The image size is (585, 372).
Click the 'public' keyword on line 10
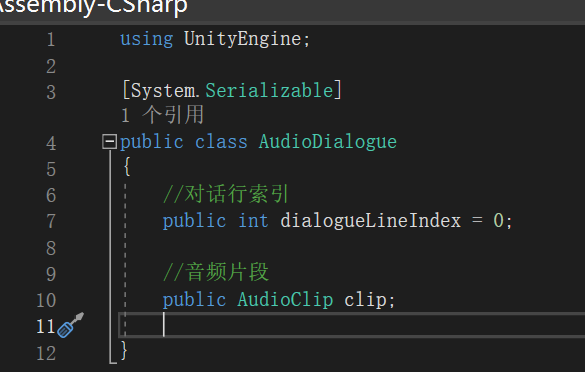pos(194,300)
